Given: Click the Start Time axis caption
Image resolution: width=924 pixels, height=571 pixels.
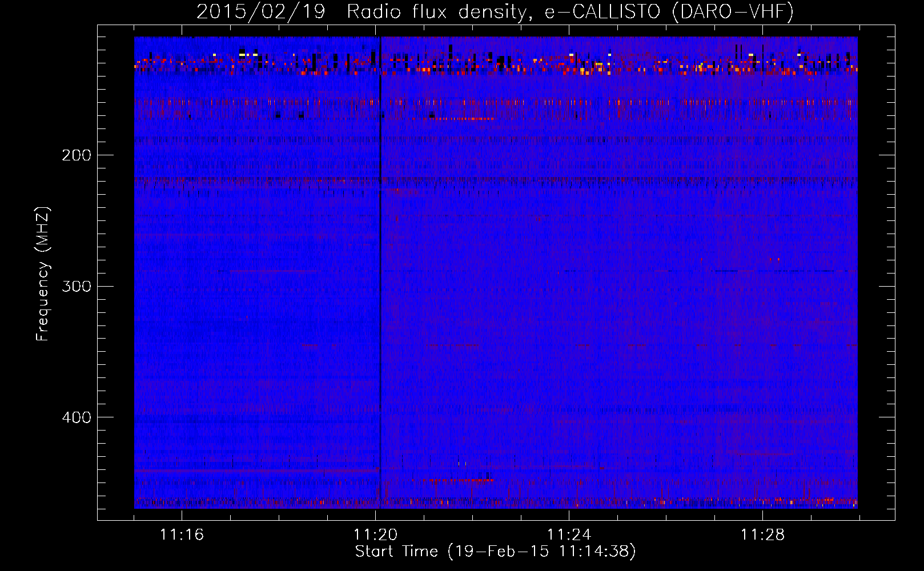Looking at the screenshot, I should (495, 552).
